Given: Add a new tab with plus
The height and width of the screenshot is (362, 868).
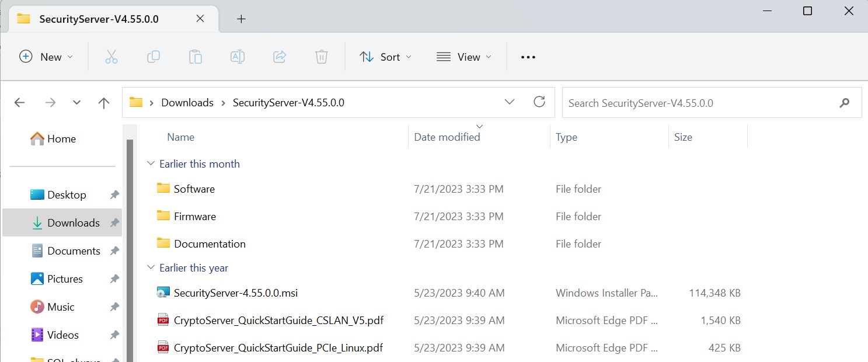Looking at the screenshot, I should pos(241,19).
